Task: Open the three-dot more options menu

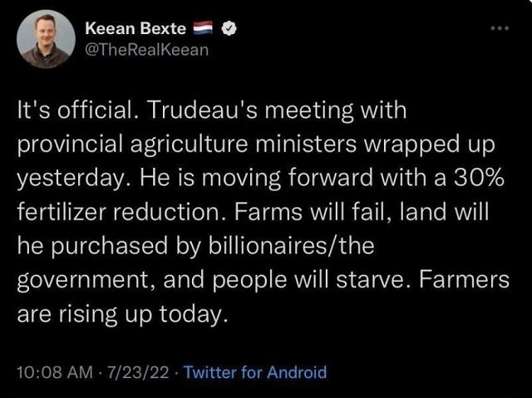Action: pyautogui.click(x=500, y=28)
